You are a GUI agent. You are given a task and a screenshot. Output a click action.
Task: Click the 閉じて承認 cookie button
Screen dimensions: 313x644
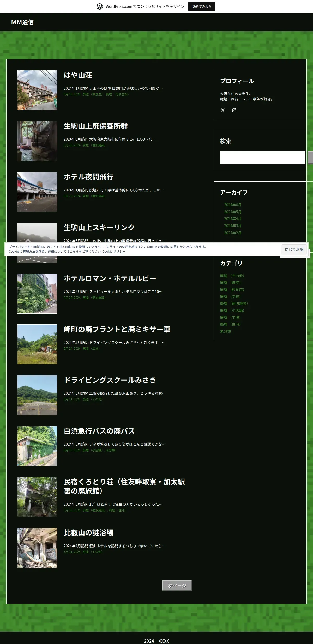(294, 250)
